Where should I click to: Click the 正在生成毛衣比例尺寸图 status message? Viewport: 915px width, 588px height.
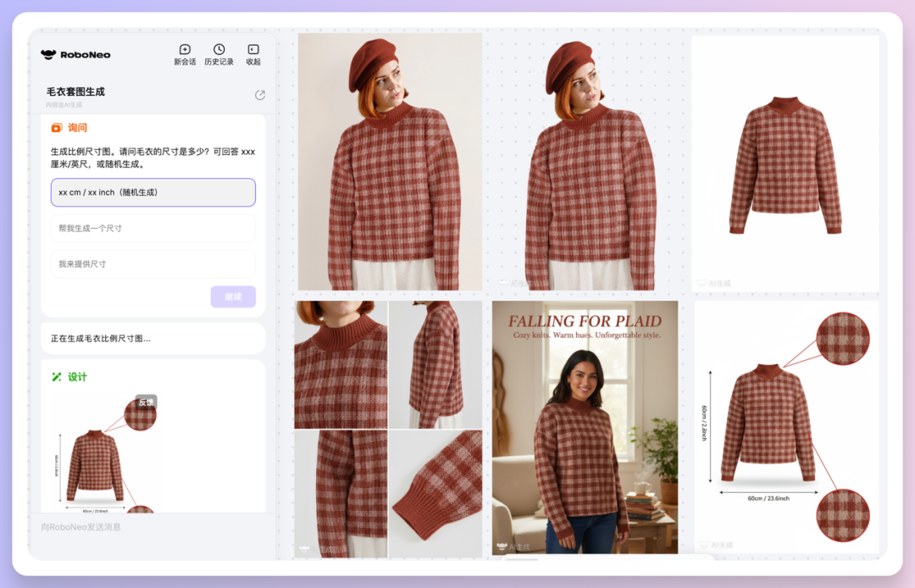click(152, 339)
